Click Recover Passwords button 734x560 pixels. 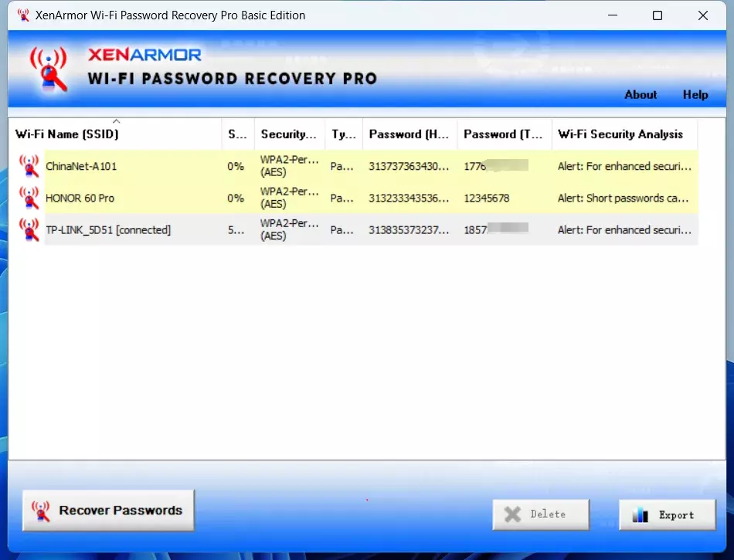[108, 511]
